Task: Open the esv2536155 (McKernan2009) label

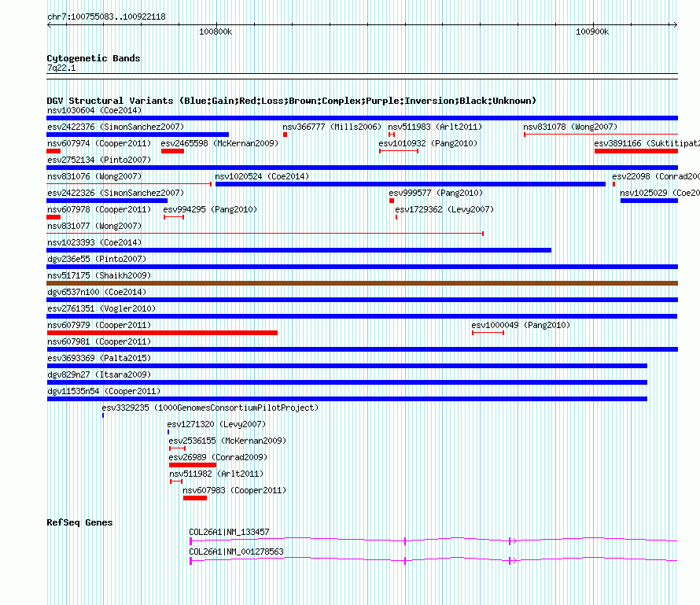Action: [x=227, y=441]
